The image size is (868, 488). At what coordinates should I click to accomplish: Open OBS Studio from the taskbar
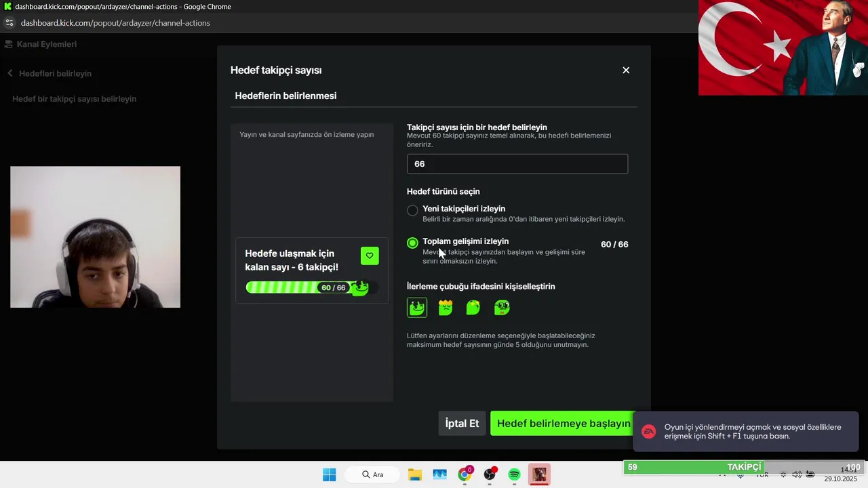pos(490,474)
